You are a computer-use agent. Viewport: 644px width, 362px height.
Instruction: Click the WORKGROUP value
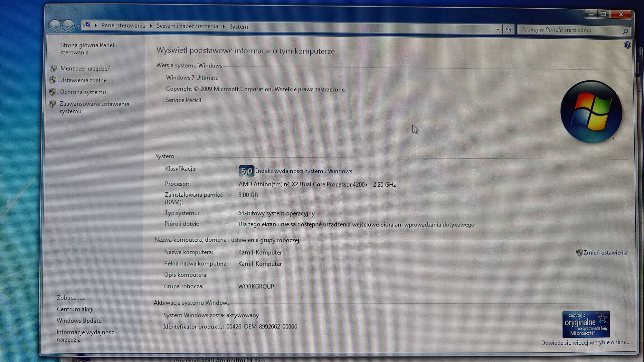(x=256, y=286)
